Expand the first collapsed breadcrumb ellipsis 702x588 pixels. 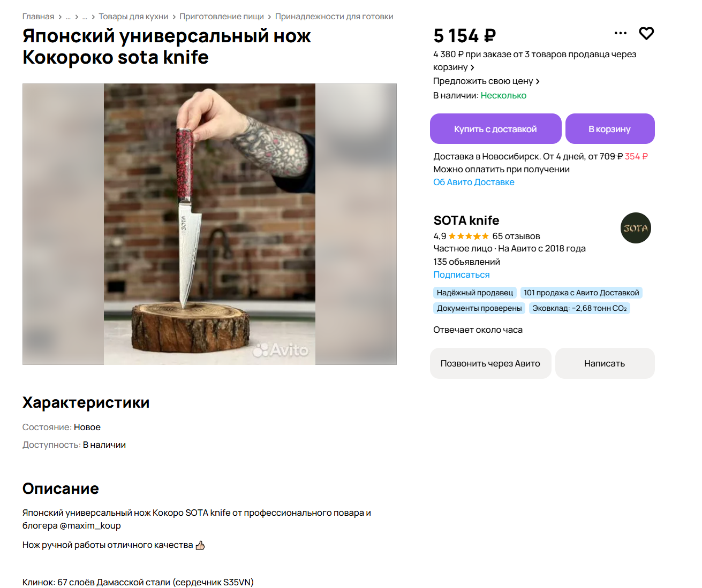tap(68, 17)
